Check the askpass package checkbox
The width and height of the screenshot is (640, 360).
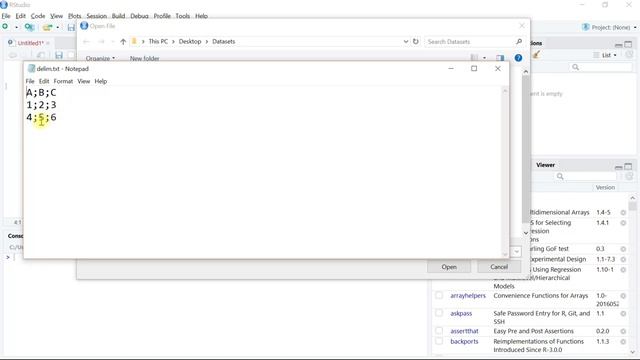pyautogui.click(x=439, y=313)
